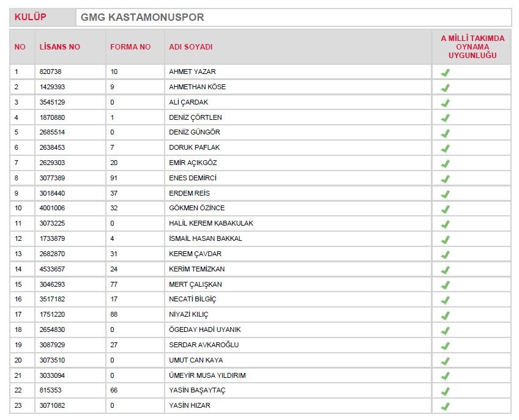The image size is (519, 420).
Task: Select the name YASİN BAŞAYTAÇ
Action: pos(197,390)
